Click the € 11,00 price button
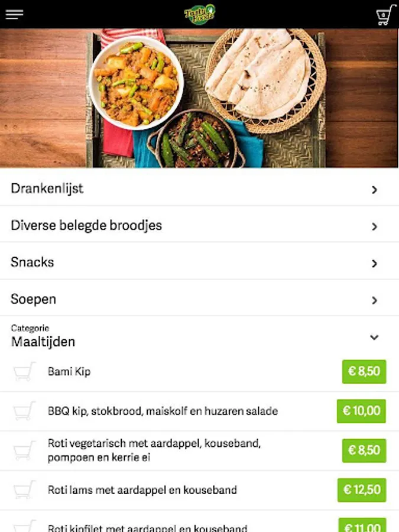Image resolution: width=399 pixels, height=532 pixels. (362, 525)
